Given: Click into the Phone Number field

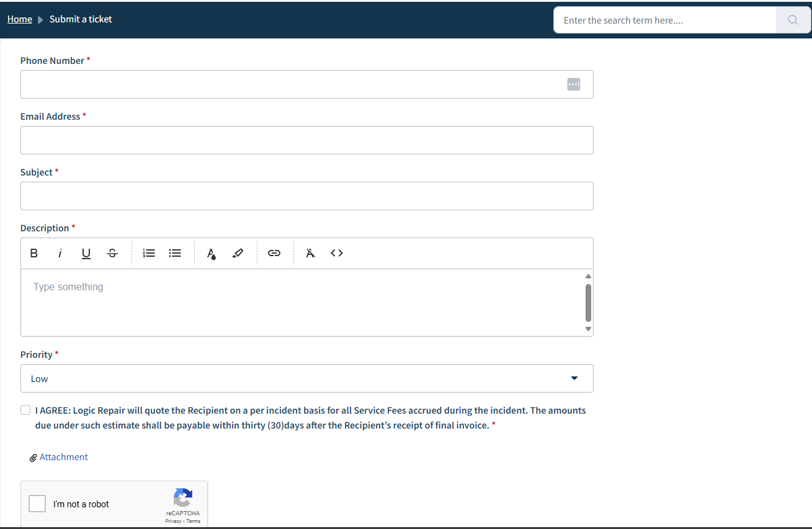Looking at the screenshot, I should click(307, 84).
